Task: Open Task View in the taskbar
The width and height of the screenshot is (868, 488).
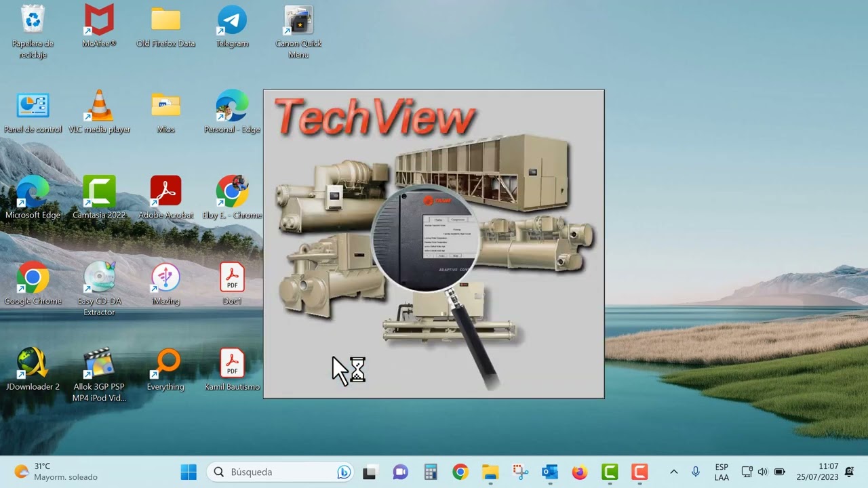Action: pyautogui.click(x=370, y=472)
